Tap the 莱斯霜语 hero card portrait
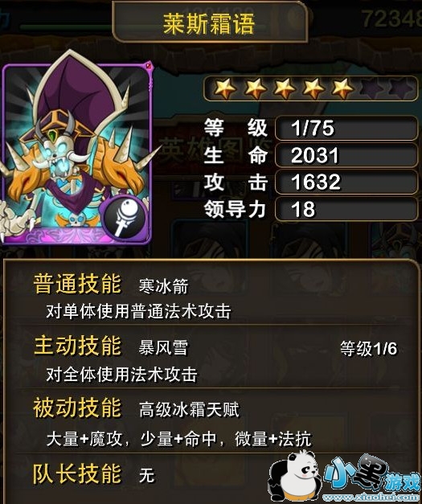Screen dimensions: 422x504 (77, 151)
